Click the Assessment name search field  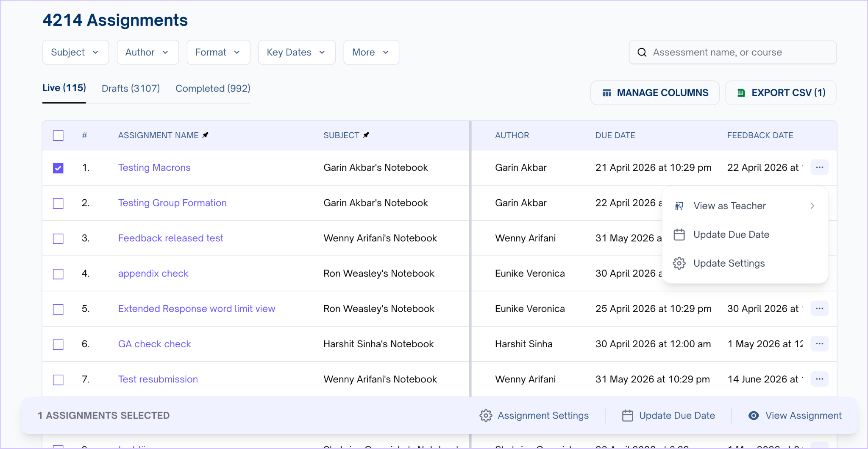[x=737, y=52]
